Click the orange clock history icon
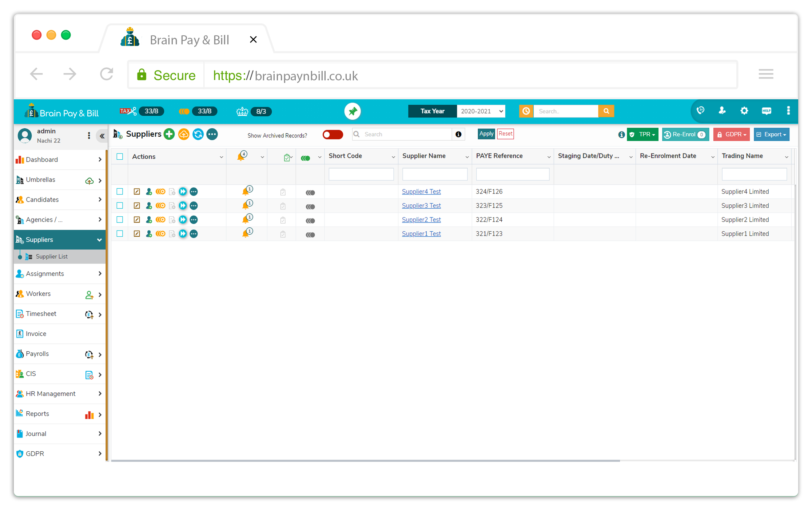 click(526, 111)
